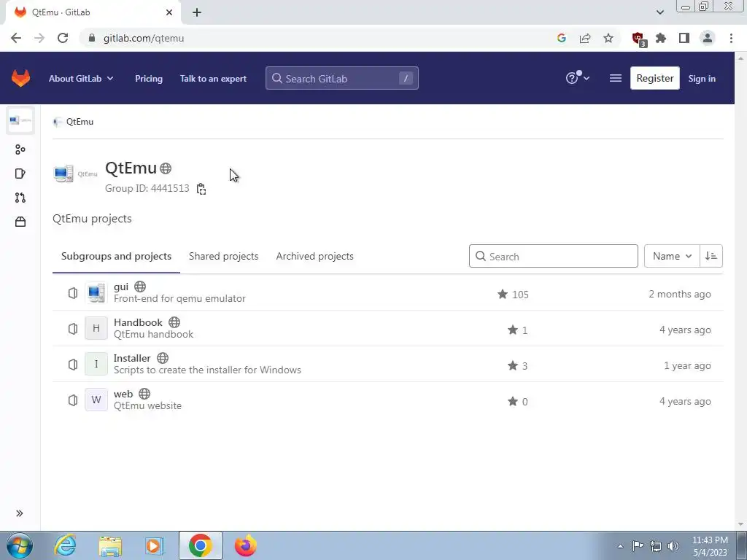
Task: Focus the projects Search filter box
Action: point(553,256)
